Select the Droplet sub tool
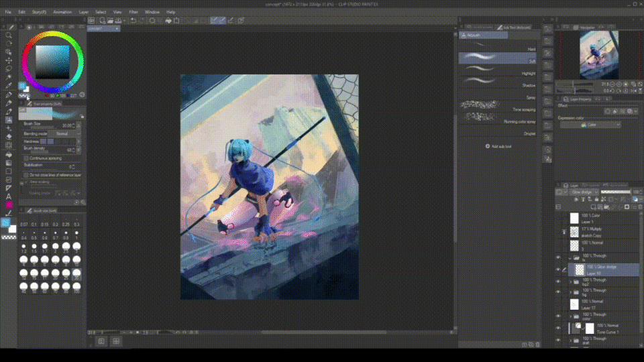 point(497,131)
